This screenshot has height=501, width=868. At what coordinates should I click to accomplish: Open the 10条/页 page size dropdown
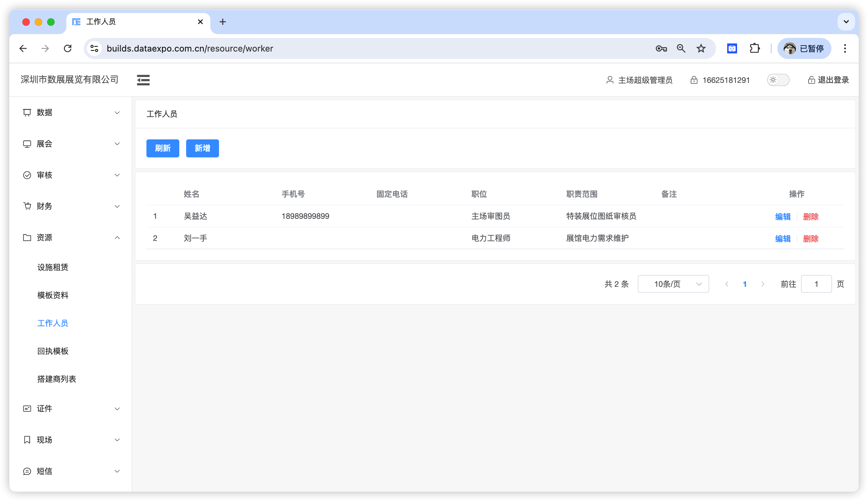(x=673, y=284)
